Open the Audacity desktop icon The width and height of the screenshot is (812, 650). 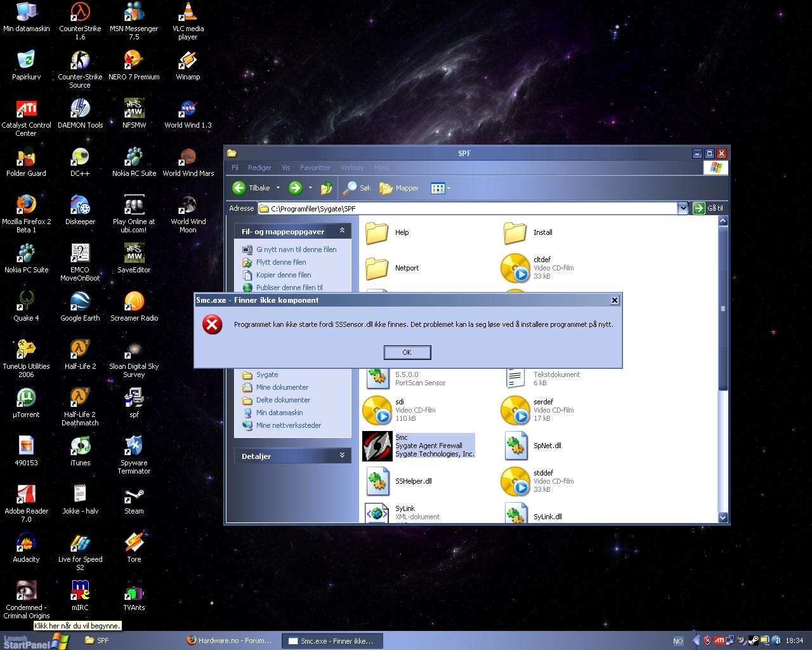pos(26,548)
